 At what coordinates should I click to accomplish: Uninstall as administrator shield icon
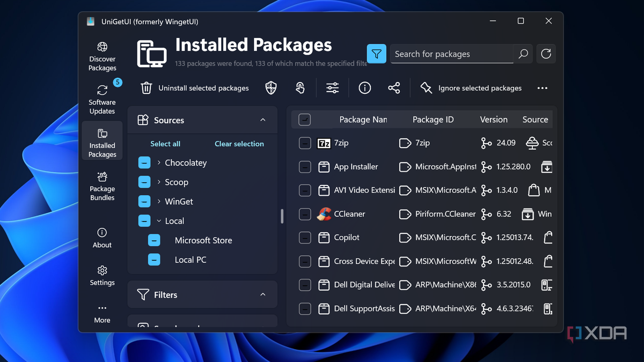(272, 88)
